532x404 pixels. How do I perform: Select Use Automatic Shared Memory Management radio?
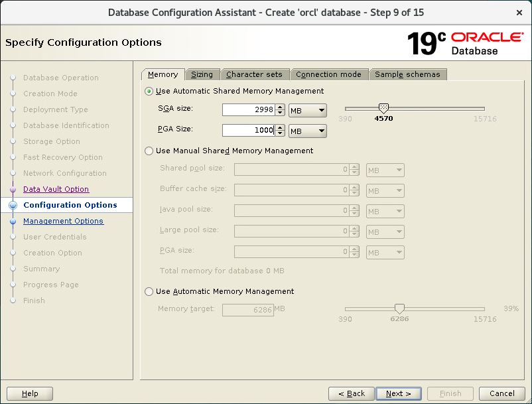149,92
